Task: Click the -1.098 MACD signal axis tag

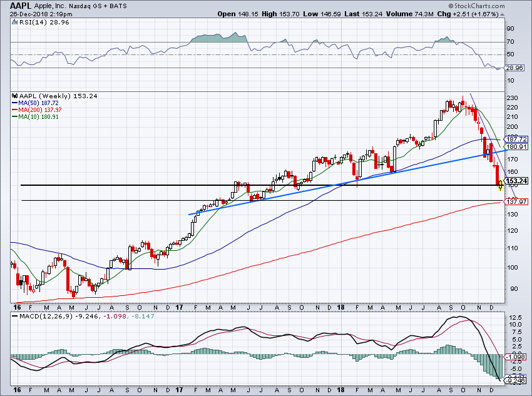Action: 515,357
